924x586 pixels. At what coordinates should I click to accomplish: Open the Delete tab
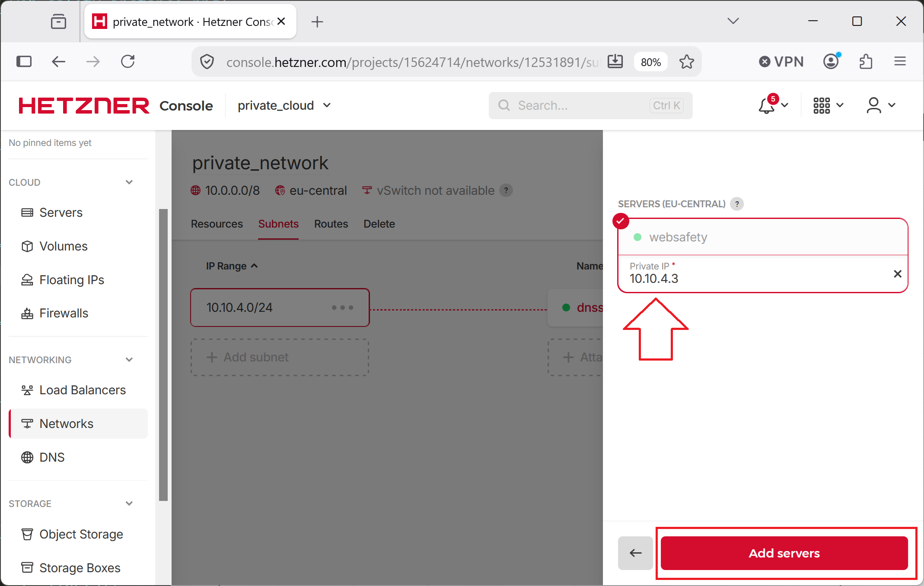click(379, 224)
